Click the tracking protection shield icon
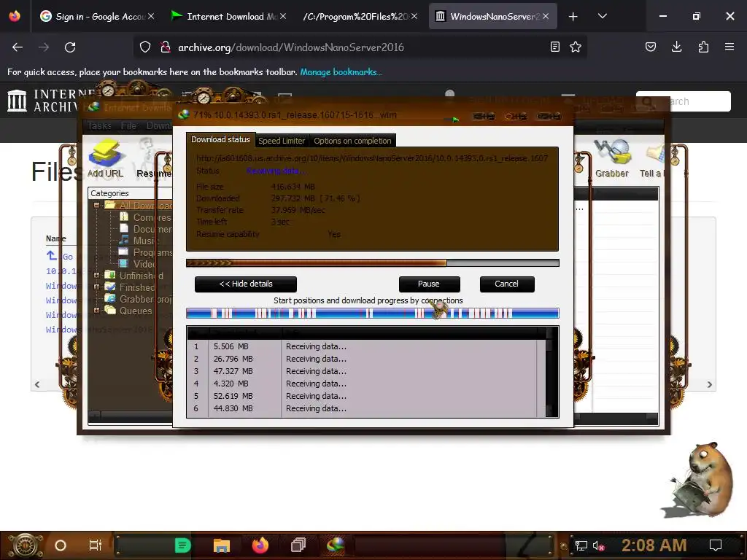The height and width of the screenshot is (560, 747). [x=145, y=47]
